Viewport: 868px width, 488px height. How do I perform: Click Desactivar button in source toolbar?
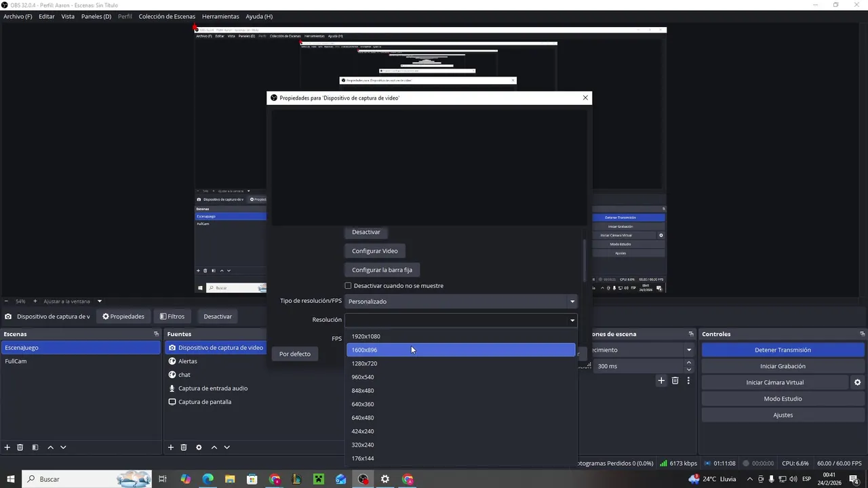(x=218, y=317)
